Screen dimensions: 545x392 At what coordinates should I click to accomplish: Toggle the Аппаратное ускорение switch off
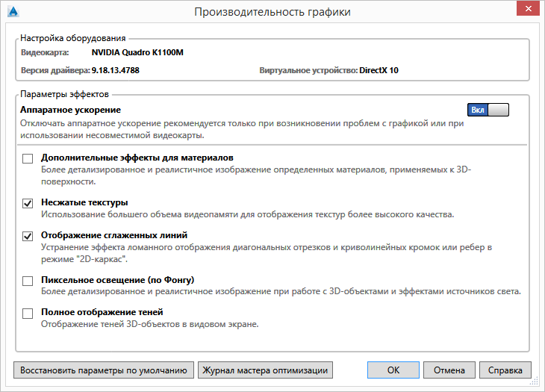488,110
